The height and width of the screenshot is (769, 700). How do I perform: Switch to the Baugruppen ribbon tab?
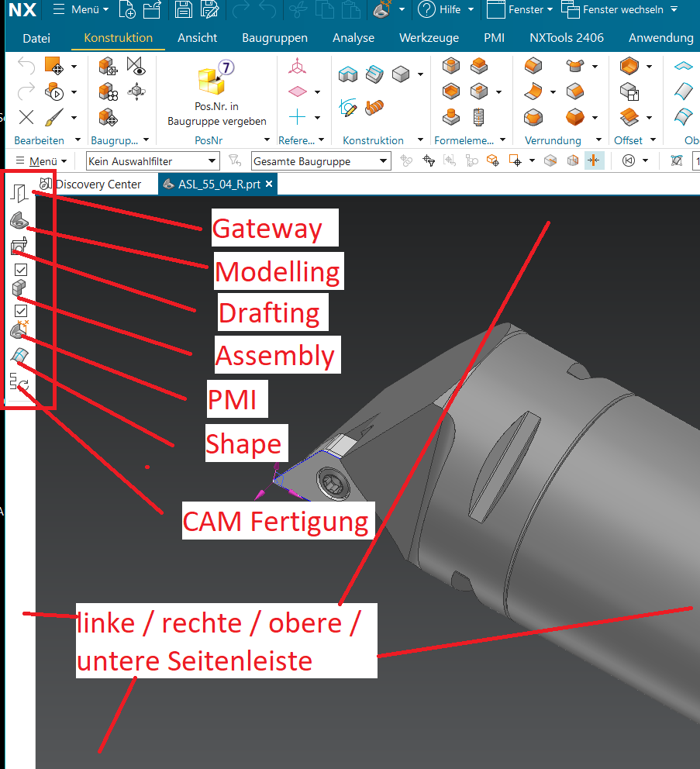point(274,38)
